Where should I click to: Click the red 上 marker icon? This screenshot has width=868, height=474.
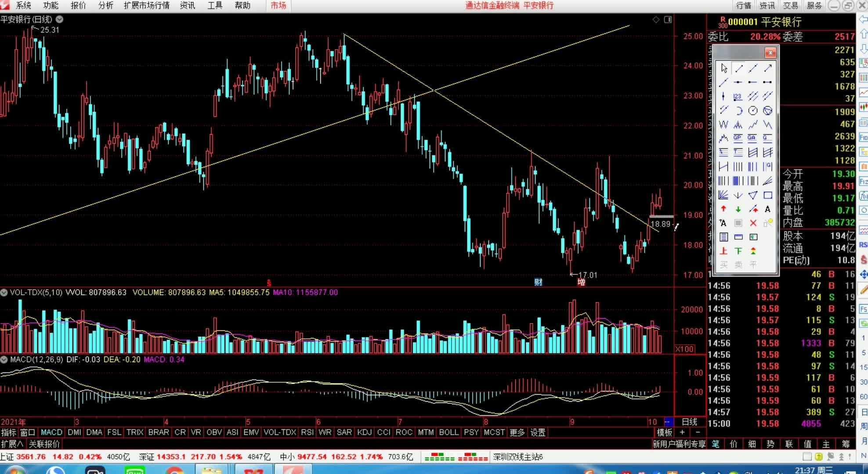click(x=724, y=251)
